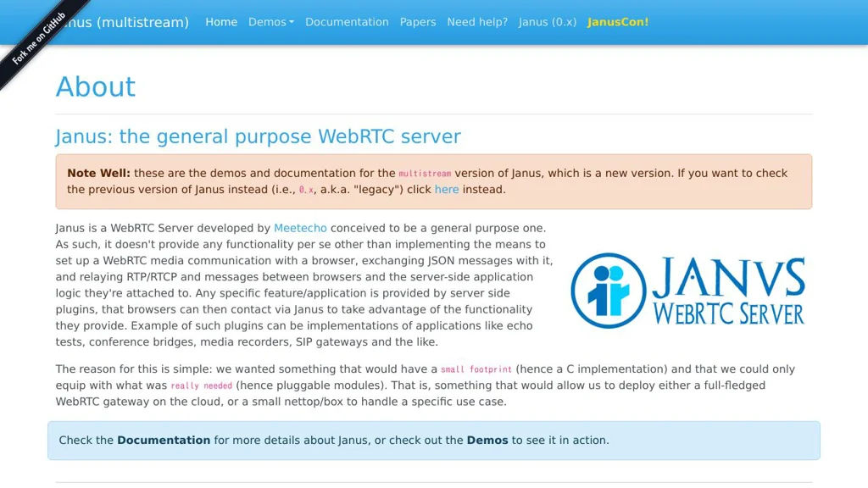The height and width of the screenshot is (488, 868).
Task: Click the 'Janus: the general purpose WebRTC server' heading
Action: coord(258,136)
